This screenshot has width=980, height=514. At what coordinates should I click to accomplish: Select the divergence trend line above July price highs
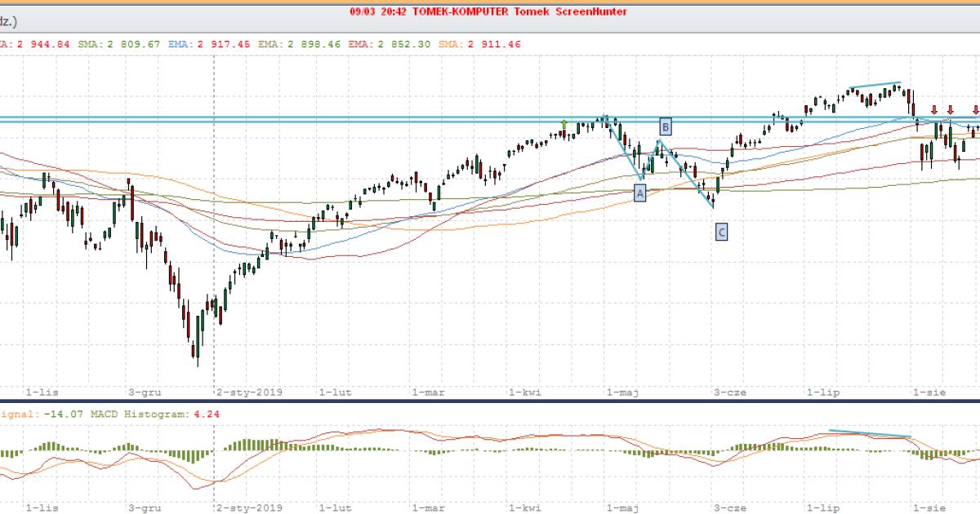[x=875, y=85]
